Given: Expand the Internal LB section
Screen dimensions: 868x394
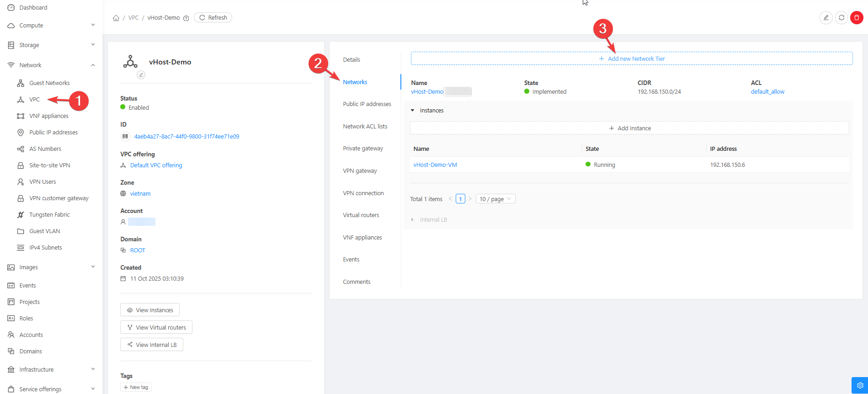Looking at the screenshot, I should pyautogui.click(x=413, y=220).
